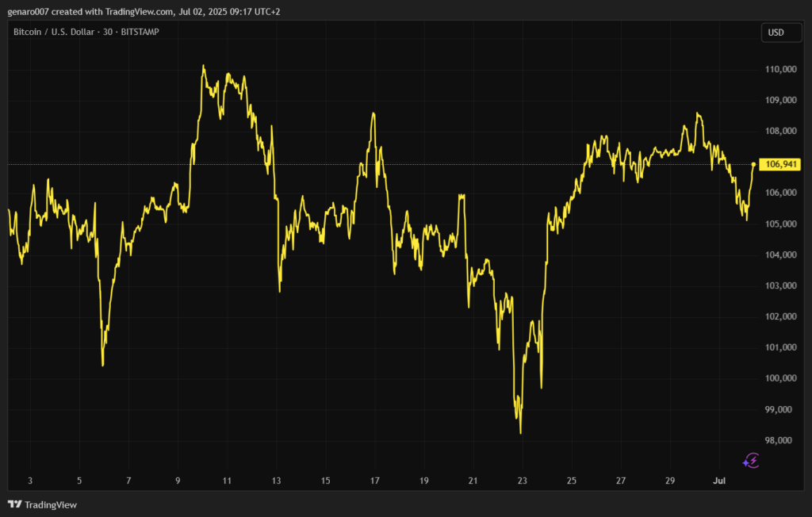
Task: Click the genaro007 TradingView.com header text
Action: [143, 12]
